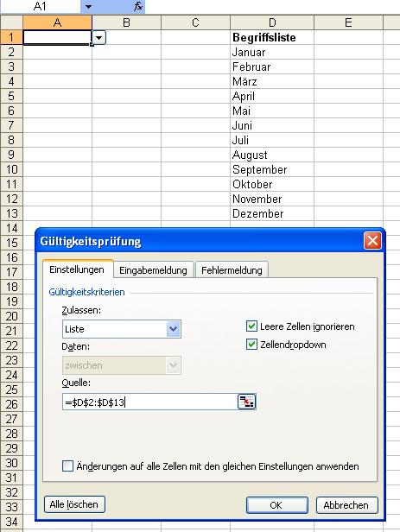Toggle Leere Zellen ignorieren checkbox
Viewport: 400px width, 532px height.
pos(251,326)
